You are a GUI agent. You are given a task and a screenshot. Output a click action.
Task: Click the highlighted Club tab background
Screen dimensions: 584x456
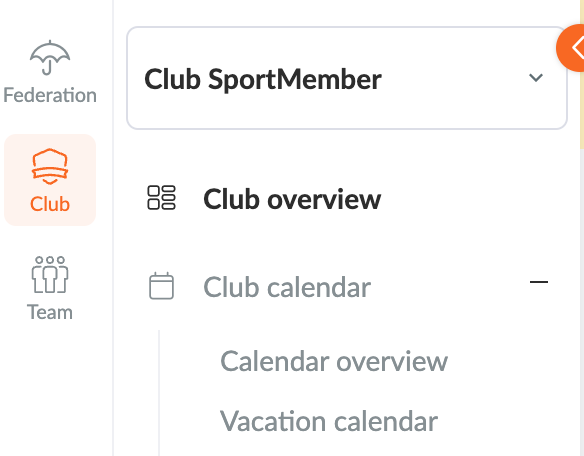click(50, 180)
